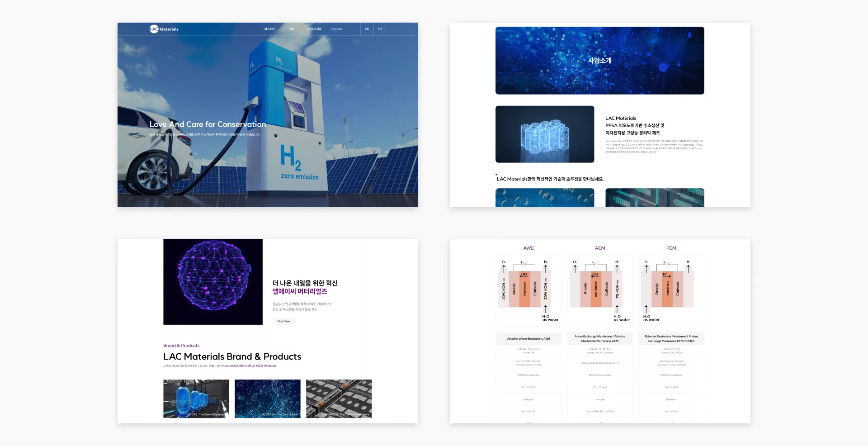Click the 'Polymer Electrolyte Membrane / Proton Exchange Membrane' header
This screenshot has height=446, width=868.
(671, 339)
